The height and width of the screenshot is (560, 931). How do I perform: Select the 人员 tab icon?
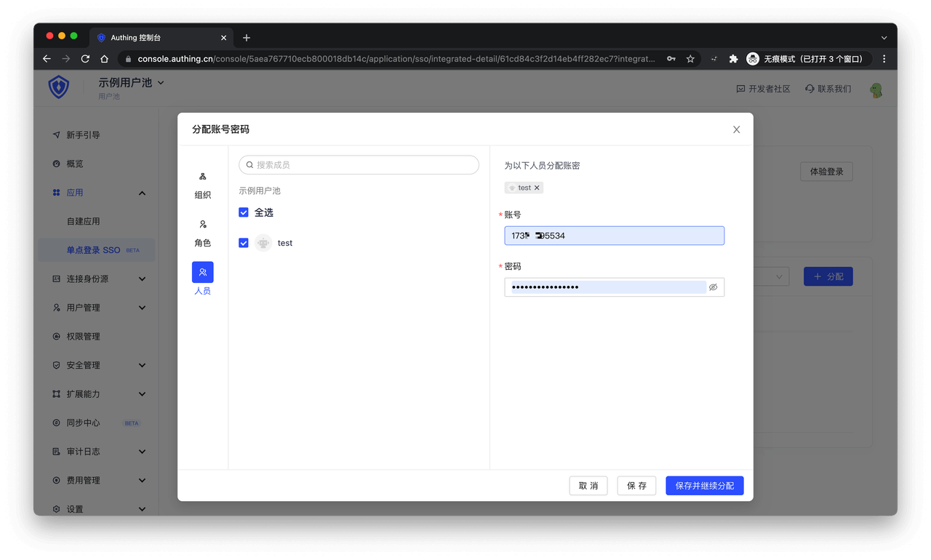203,272
